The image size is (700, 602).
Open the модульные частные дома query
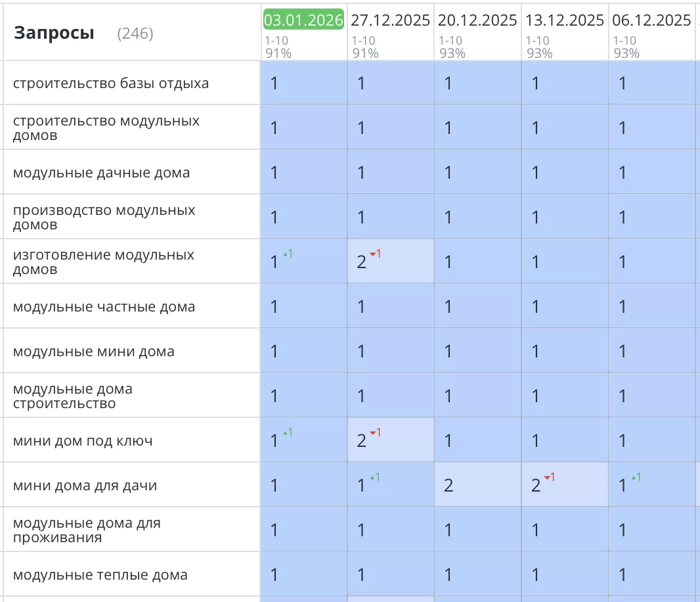tap(104, 307)
